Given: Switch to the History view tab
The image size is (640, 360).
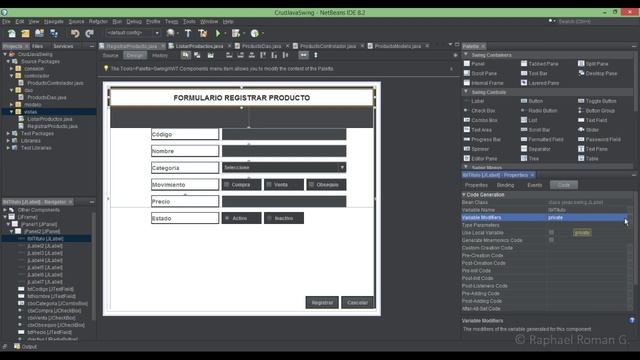Looking at the screenshot, I should [x=160, y=55].
